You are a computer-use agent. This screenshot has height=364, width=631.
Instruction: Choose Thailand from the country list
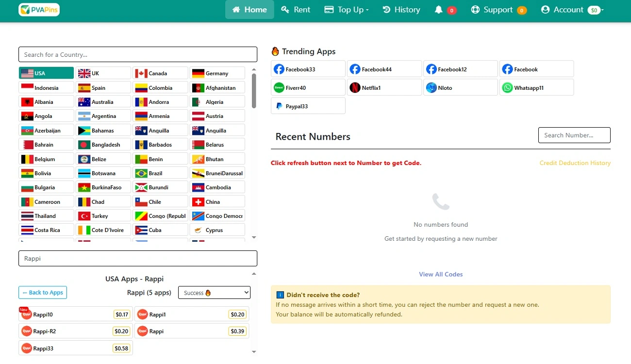47,216
